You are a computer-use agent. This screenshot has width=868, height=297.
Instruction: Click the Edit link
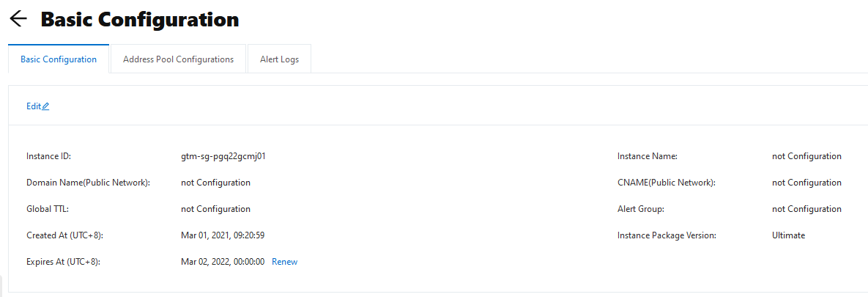pyautogui.click(x=34, y=106)
